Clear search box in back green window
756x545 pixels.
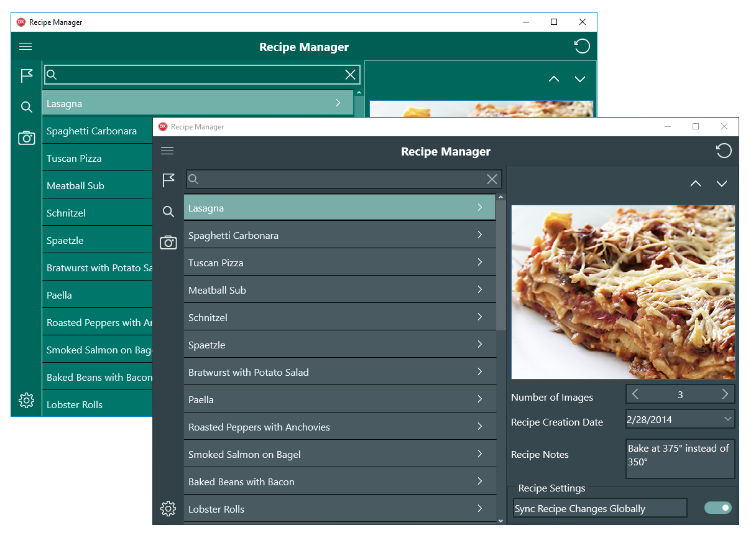(x=351, y=75)
